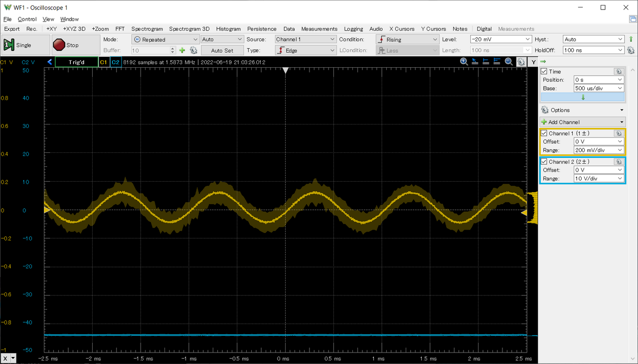Viewport: 638px width, 364px height.
Task: Click the C2 channel indicator badge
Action: tap(116, 62)
